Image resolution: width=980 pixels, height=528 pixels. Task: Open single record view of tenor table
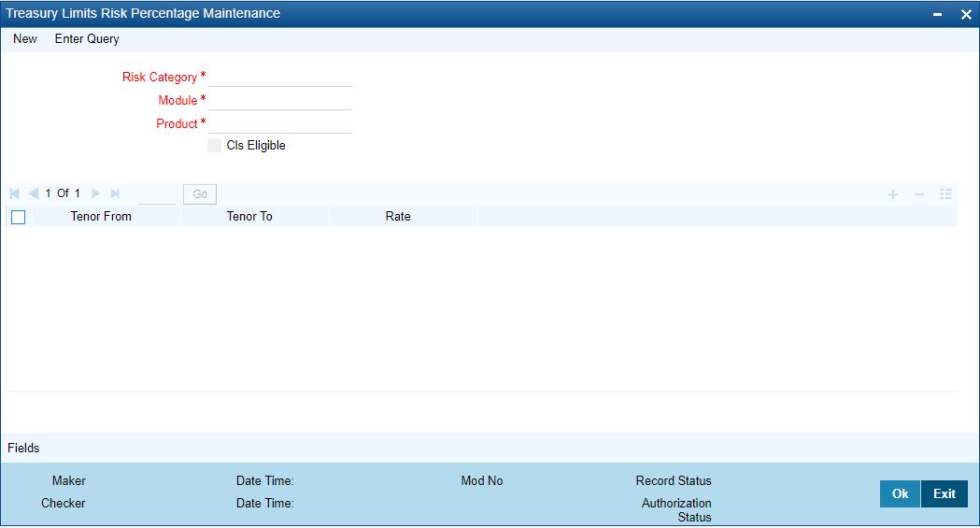click(945, 194)
